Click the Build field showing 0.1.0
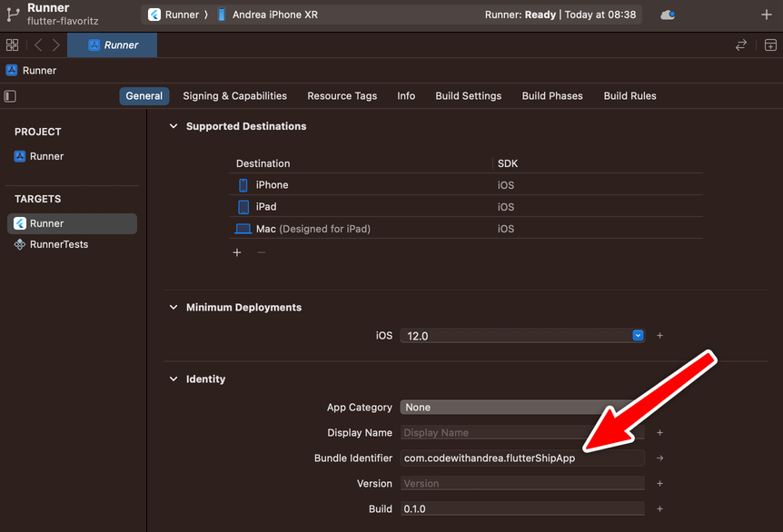The image size is (783, 532). click(x=522, y=509)
